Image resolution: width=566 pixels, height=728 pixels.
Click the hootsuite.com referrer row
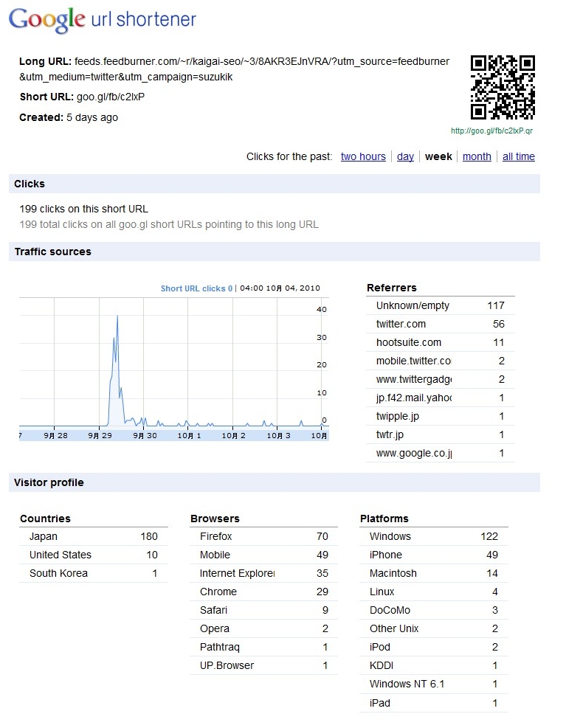click(441, 343)
